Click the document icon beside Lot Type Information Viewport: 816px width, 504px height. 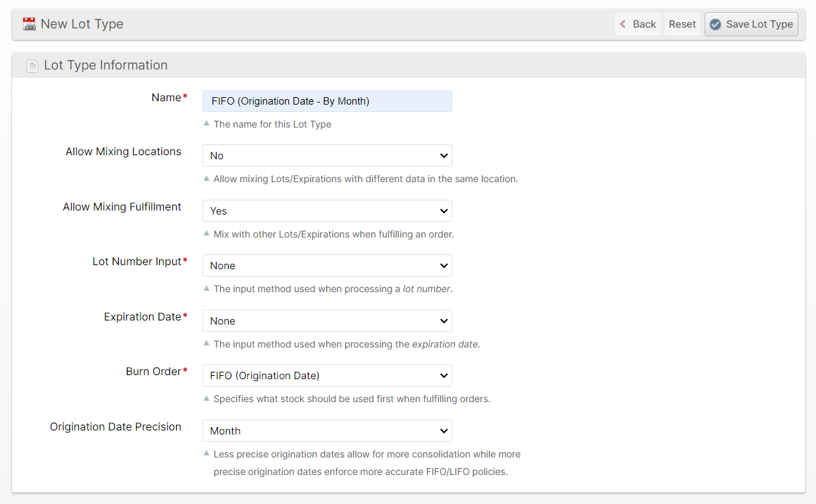coord(32,66)
